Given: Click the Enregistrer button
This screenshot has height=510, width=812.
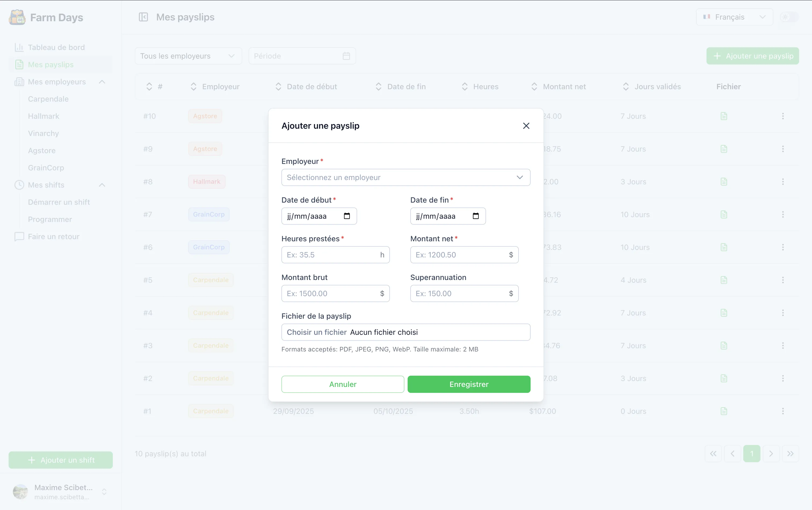Looking at the screenshot, I should 469,384.
